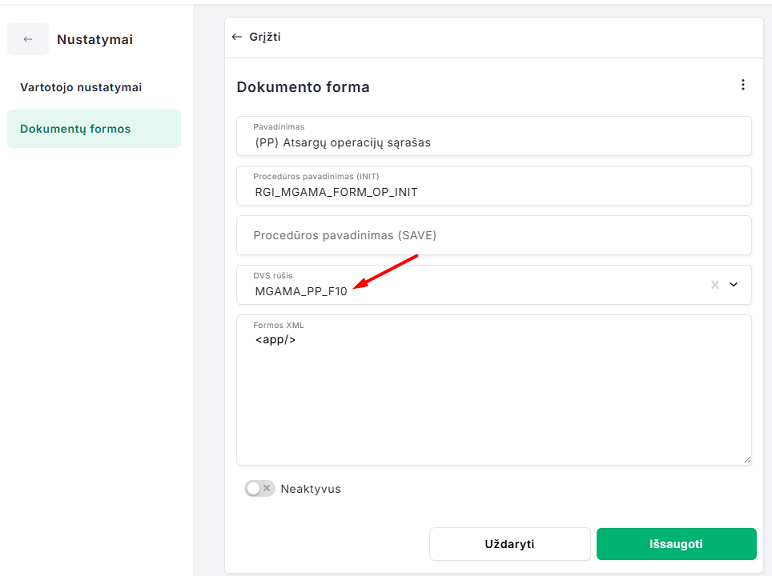Open Vartotojo nustatymai in sidebar

click(81, 87)
